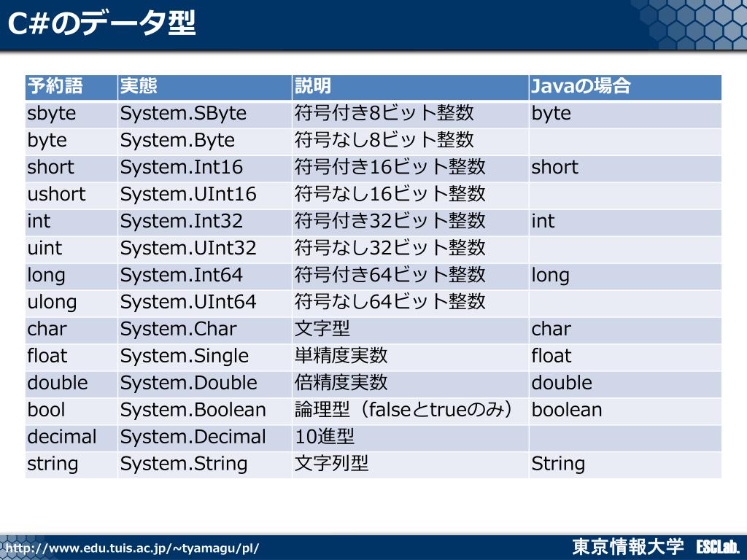The image size is (747, 560).
Task: Click the System.Byte cell
Action: click(x=204, y=141)
